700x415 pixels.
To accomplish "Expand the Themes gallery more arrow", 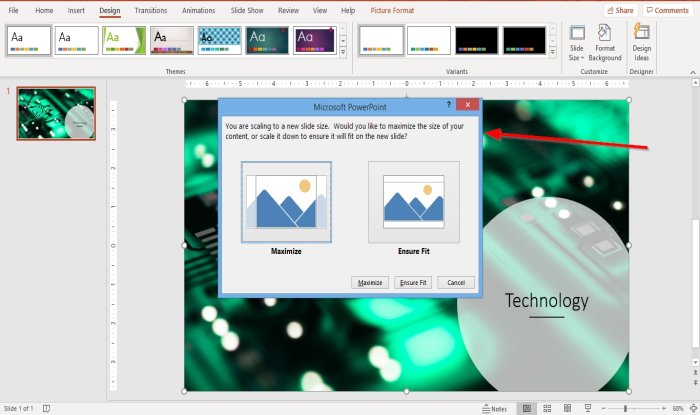I will (x=343, y=52).
